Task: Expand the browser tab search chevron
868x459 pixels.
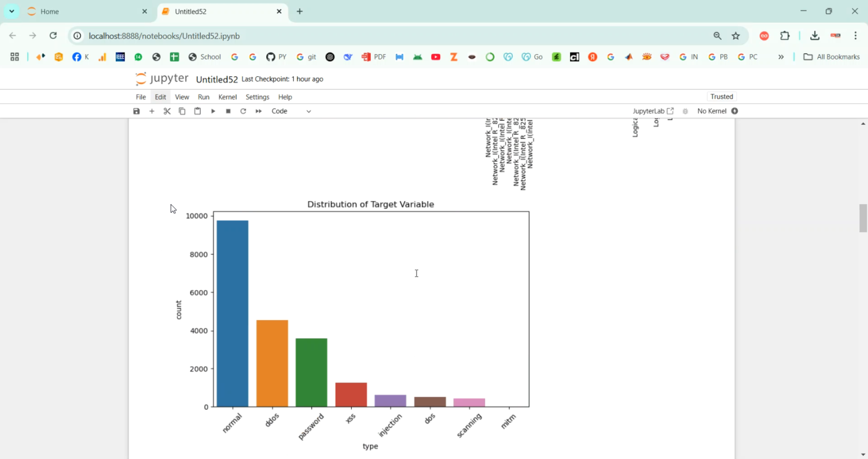Action: point(12,12)
